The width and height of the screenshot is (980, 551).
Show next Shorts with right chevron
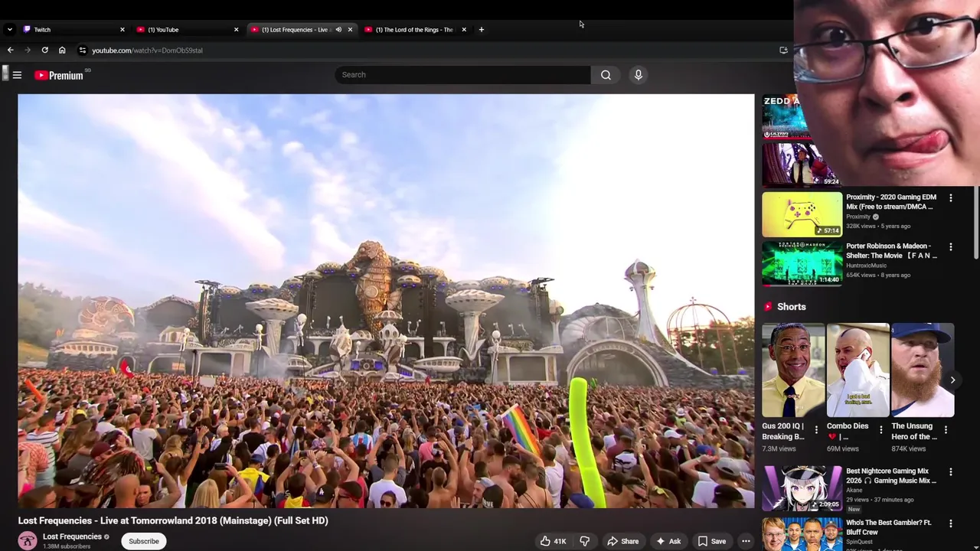(952, 380)
